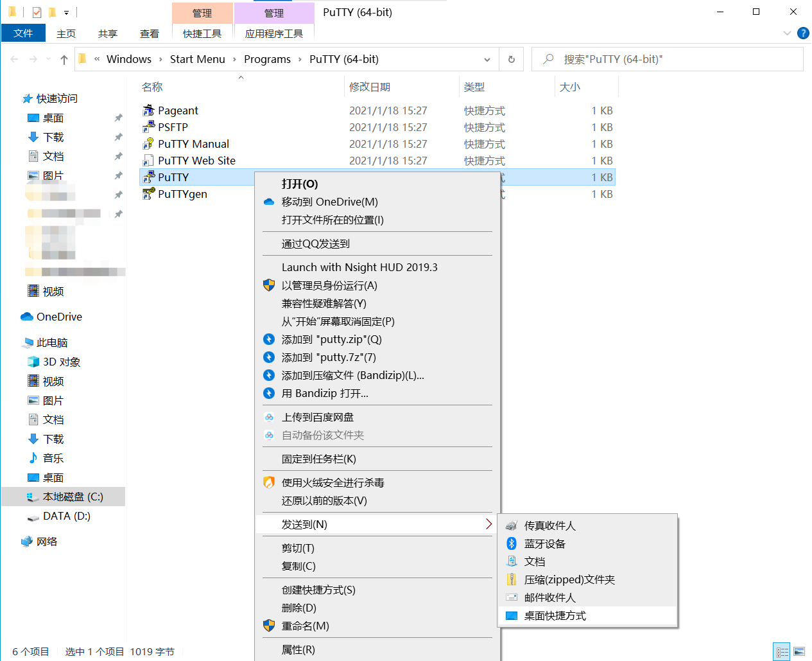Image resolution: width=812 pixels, height=661 pixels.
Task: Choose 固定到任务栏(K) menu entry
Action: click(319, 459)
